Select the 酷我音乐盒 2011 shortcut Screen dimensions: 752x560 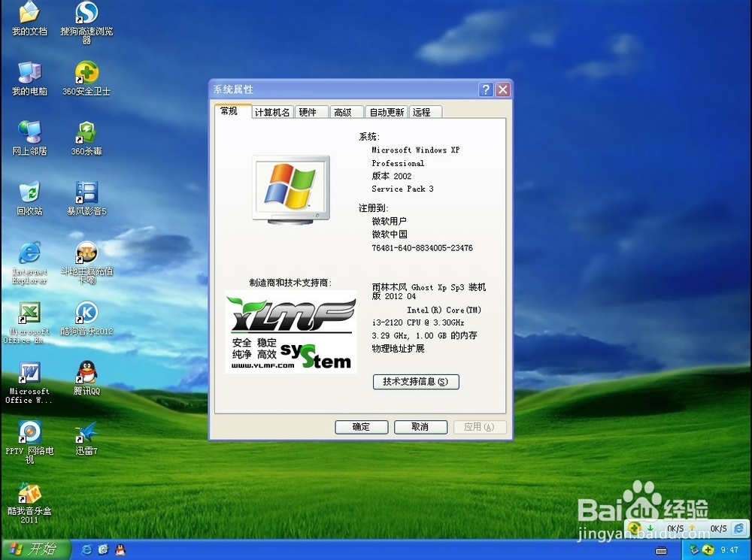coord(29,502)
